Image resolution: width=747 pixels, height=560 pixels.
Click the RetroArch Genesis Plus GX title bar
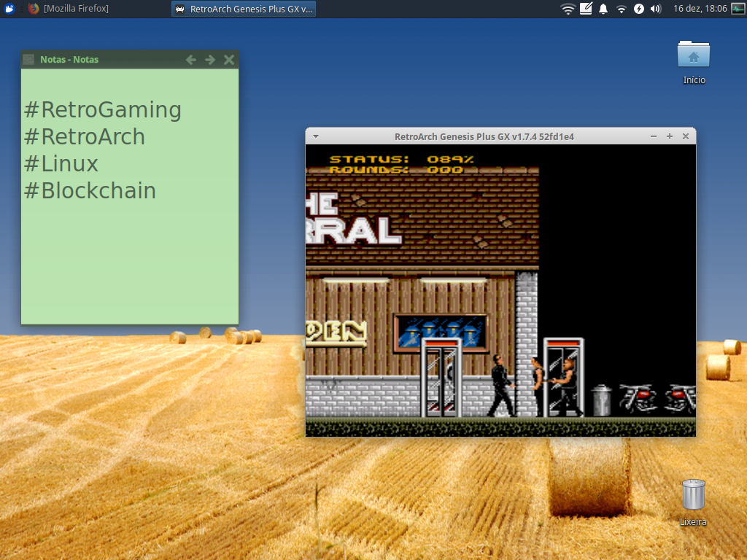(x=484, y=136)
